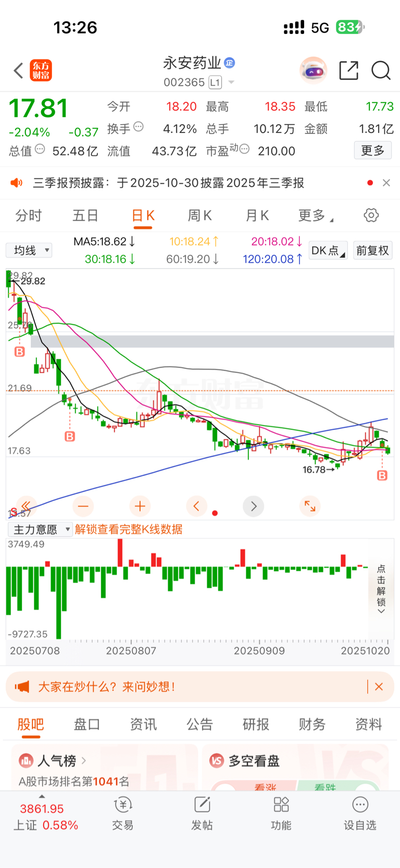Screen dimensions: 400x868
Task: Open chart settings gear icon
Action: point(371,215)
